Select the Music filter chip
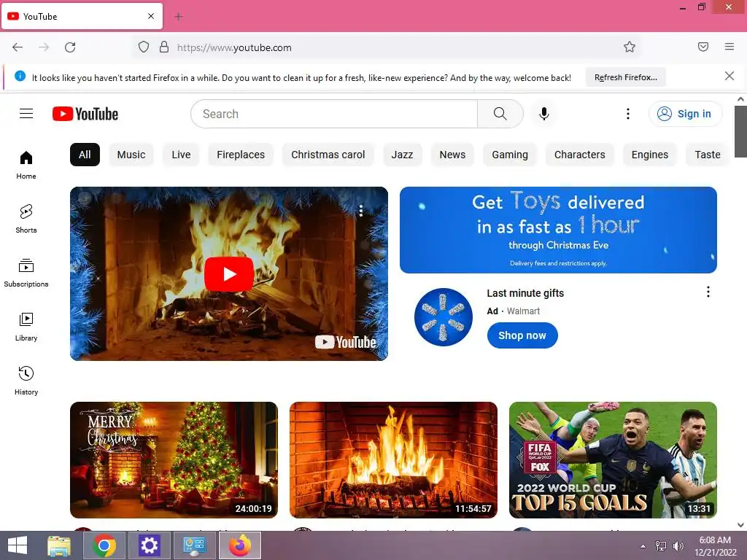 point(131,155)
